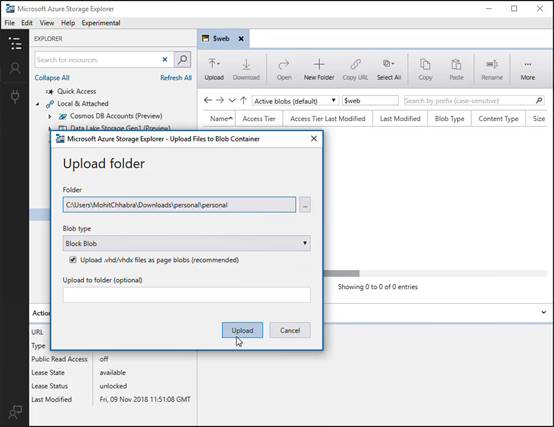
Task: Sort by Size column header
Action: tap(539, 119)
